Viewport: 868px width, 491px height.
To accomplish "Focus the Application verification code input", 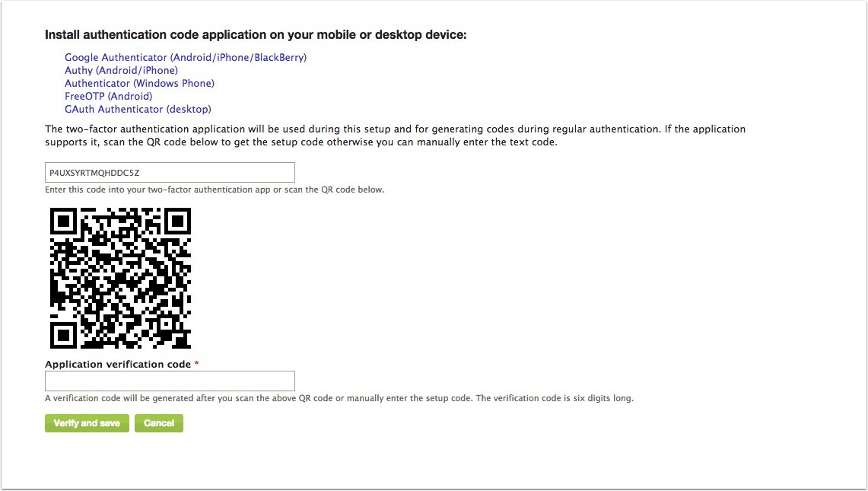I will [x=170, y=381].
